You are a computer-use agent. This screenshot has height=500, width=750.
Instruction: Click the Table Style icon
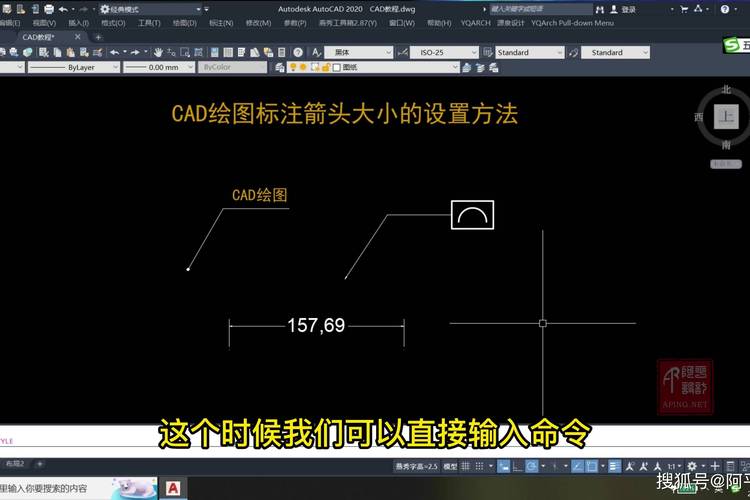click(487, 52)
